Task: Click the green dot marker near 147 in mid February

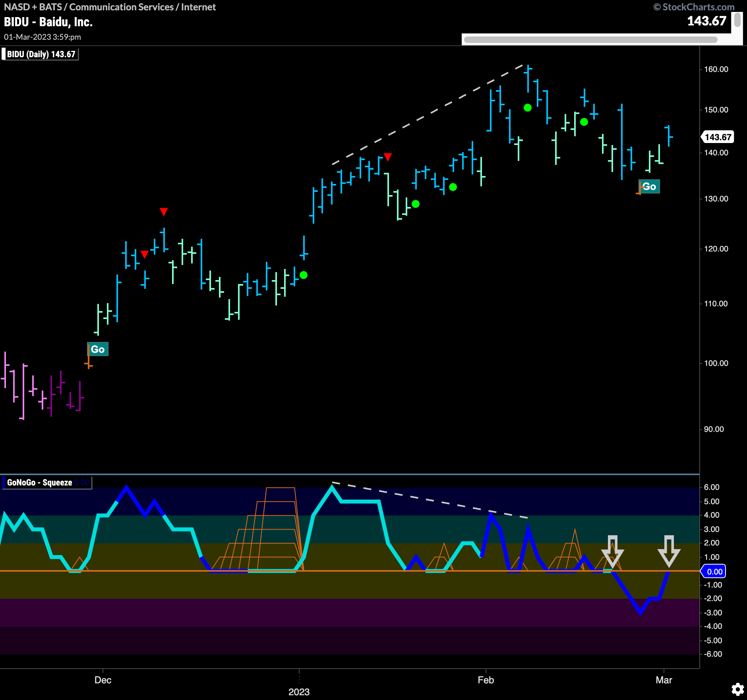Action: [x=584, y=122]
